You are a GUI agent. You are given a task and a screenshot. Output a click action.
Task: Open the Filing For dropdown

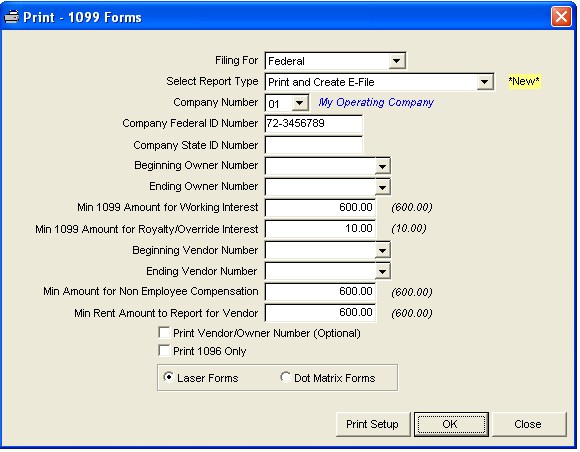(x=397, y=61)
